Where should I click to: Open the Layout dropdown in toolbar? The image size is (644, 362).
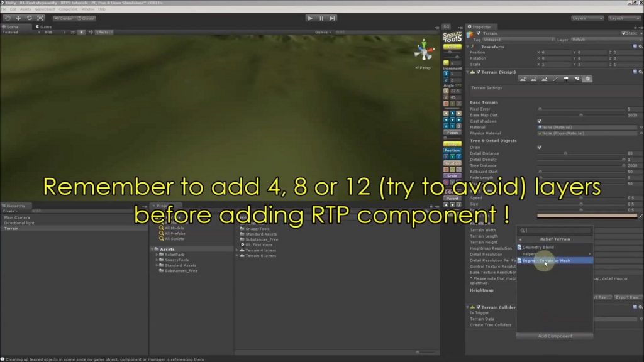click(624, 18)
